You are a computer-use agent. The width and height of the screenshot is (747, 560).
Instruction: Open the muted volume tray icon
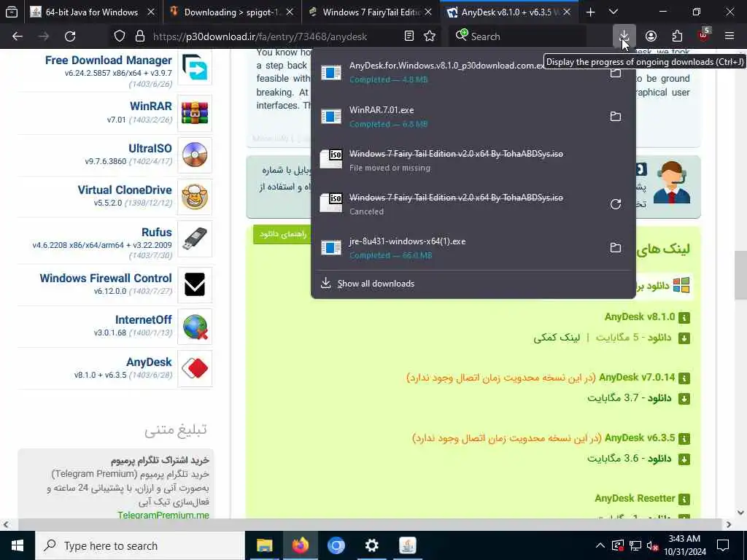pyautogui.click(x=651, y=545)
